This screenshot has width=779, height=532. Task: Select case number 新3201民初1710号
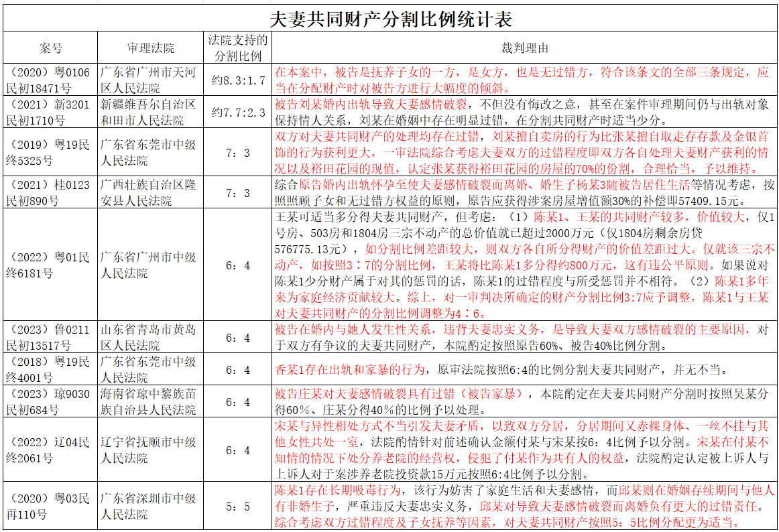(50, 113)
